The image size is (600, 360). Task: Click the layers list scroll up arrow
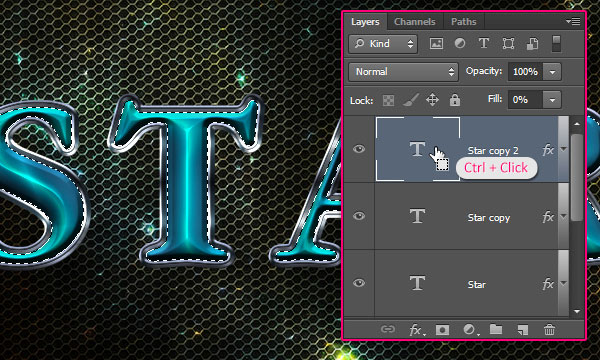[x=577, y=124]
